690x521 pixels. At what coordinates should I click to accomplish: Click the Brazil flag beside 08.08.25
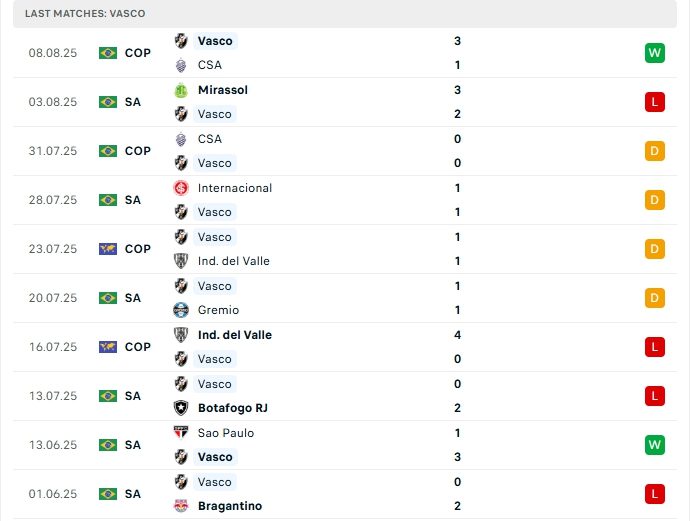click(108, 53)
